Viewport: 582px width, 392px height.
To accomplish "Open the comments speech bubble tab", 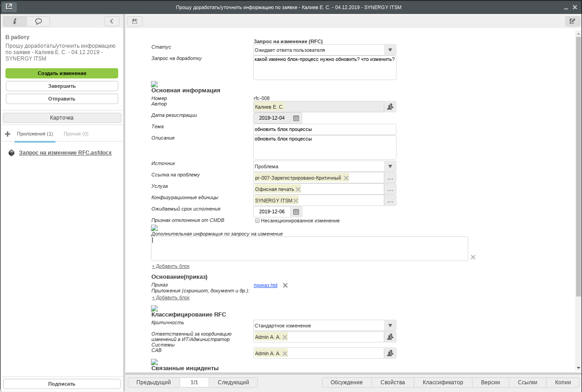I will pyautogui.click(x=39, y=21).
